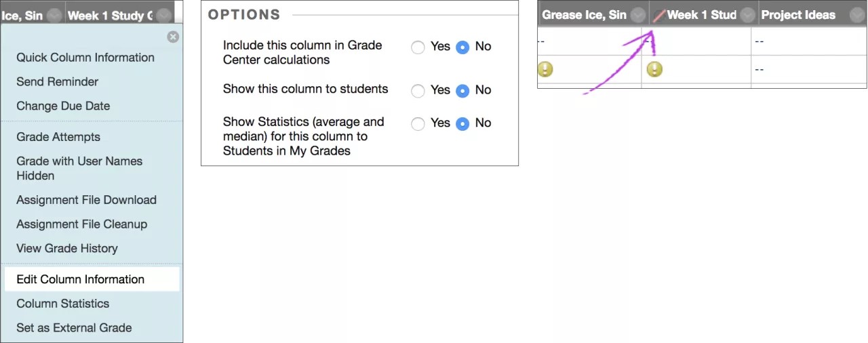Select Yes for Show Statistics to students
Screen dimensions: 868x343
418,123
